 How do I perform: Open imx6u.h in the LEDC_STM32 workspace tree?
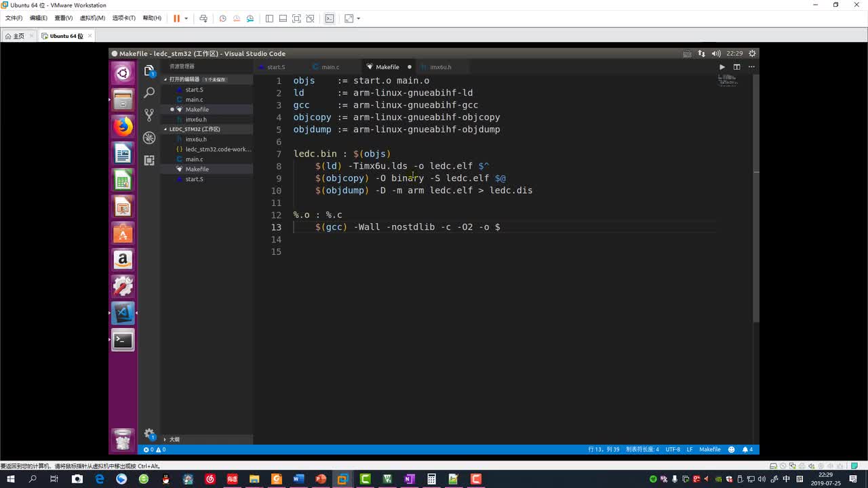(196, 139)
